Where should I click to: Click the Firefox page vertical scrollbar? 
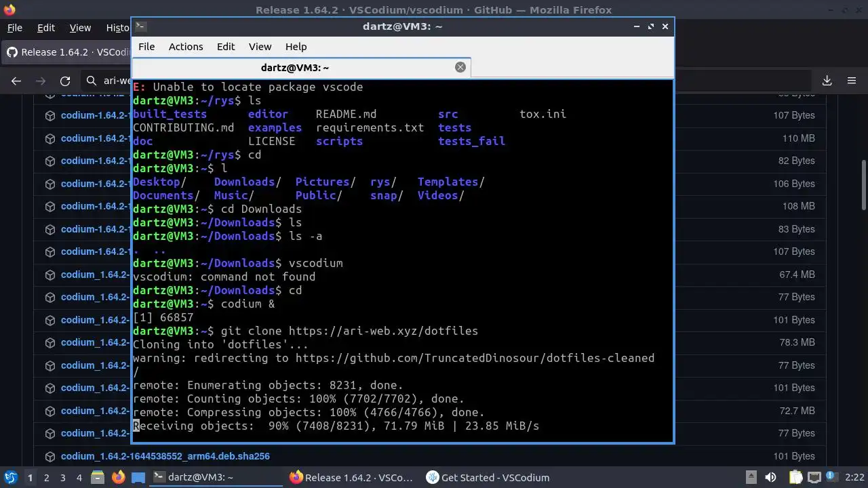pyautogui.click(x=863, y=185)
